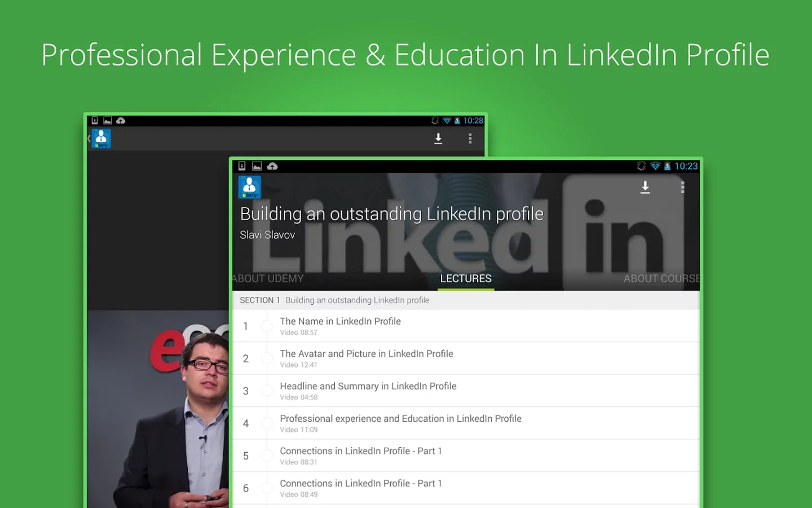Tap the 10:28 clock in back window

click(473, 121)
